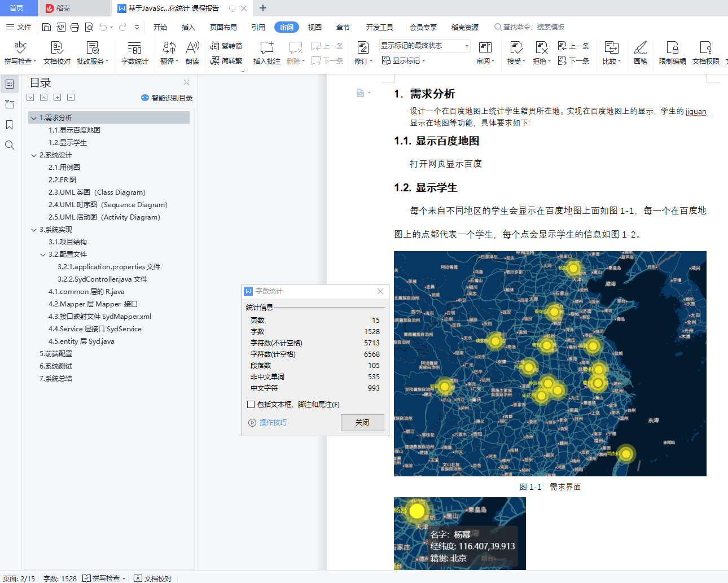
Task: Click the print icon in quick access toolbar
Action: point(75,27)
